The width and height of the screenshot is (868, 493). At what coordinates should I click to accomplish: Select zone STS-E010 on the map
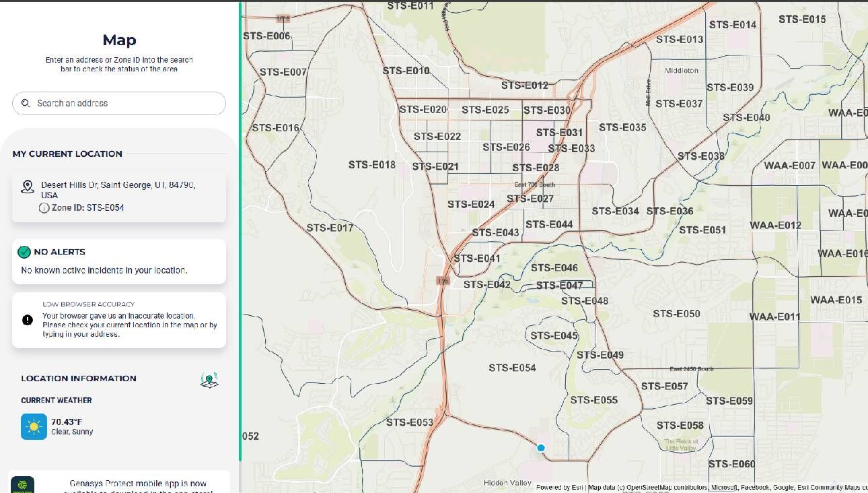click(x=406, y=71)
